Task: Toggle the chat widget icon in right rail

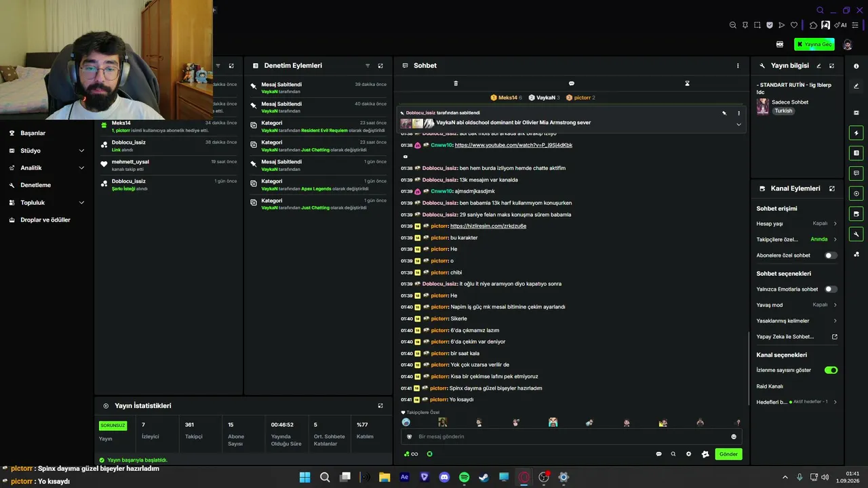Action: 856,174
